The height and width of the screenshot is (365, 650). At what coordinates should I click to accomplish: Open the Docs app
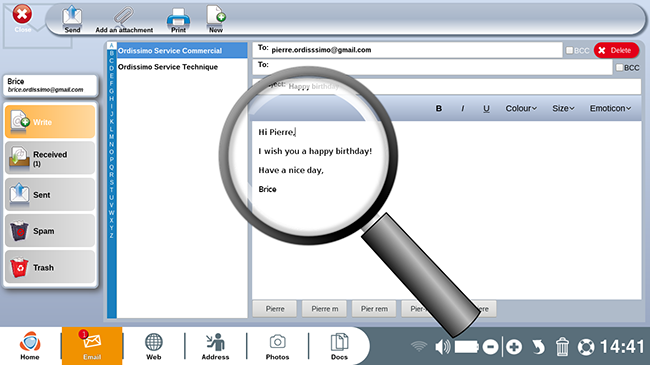click(x=339, y=346)
